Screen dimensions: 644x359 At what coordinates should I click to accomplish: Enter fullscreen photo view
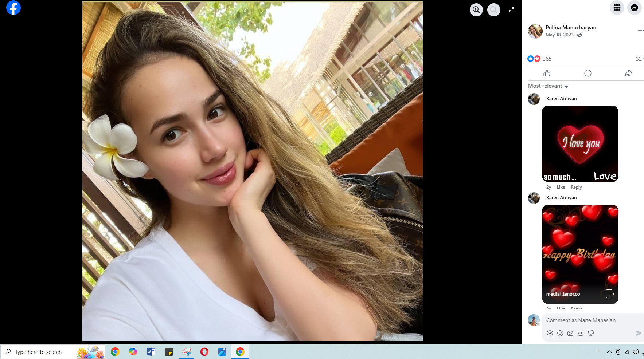tap(511, 10)
